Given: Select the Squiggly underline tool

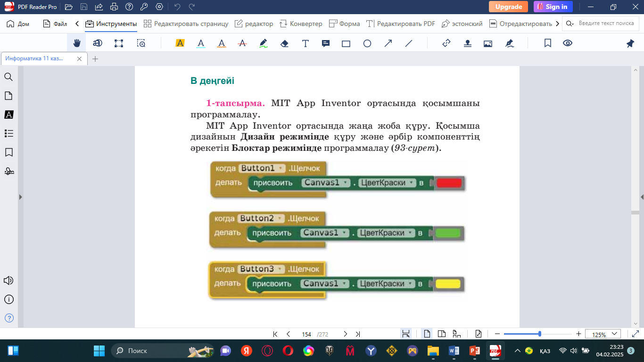Looking at the screenshot, I should [x=222, y=43].
